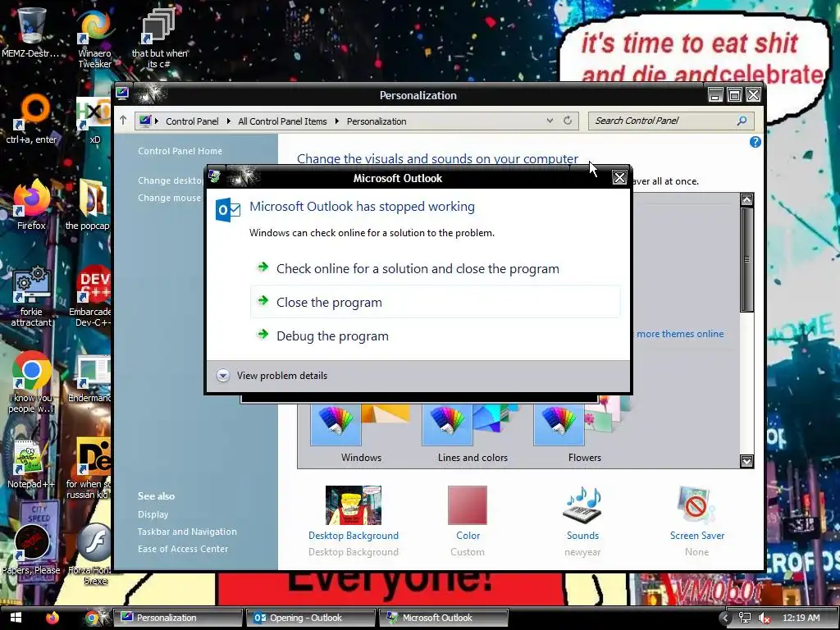The height and width of the screenshot is (630, 840).
Task: Launch Embarcadero Dev-C++ from the desktop
Action: click(x=91, y=295)
